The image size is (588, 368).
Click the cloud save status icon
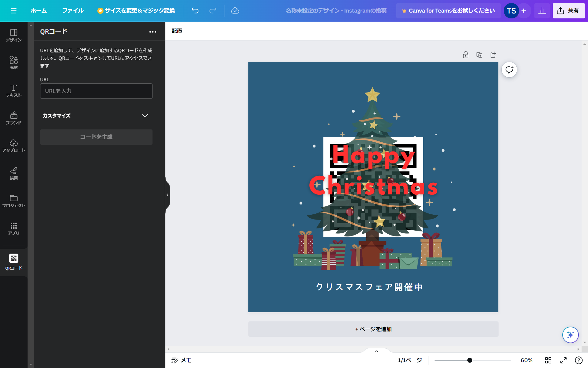click(235, 11)
